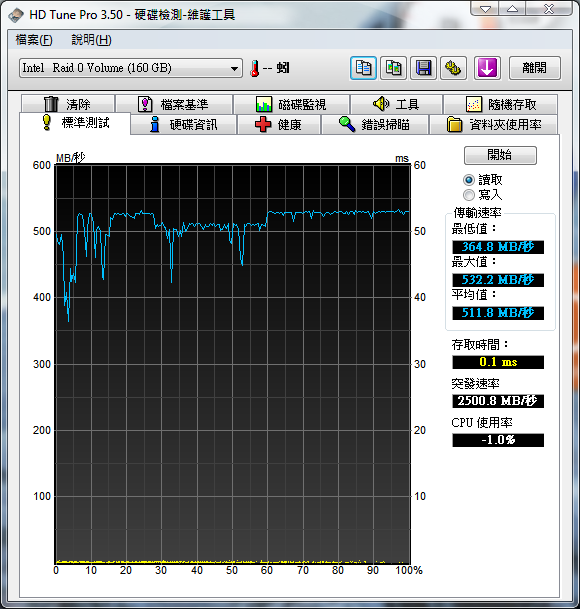Open the options wrench toolbar icon
This screenshot has height=609, width=580.
[x=453, y=68]
